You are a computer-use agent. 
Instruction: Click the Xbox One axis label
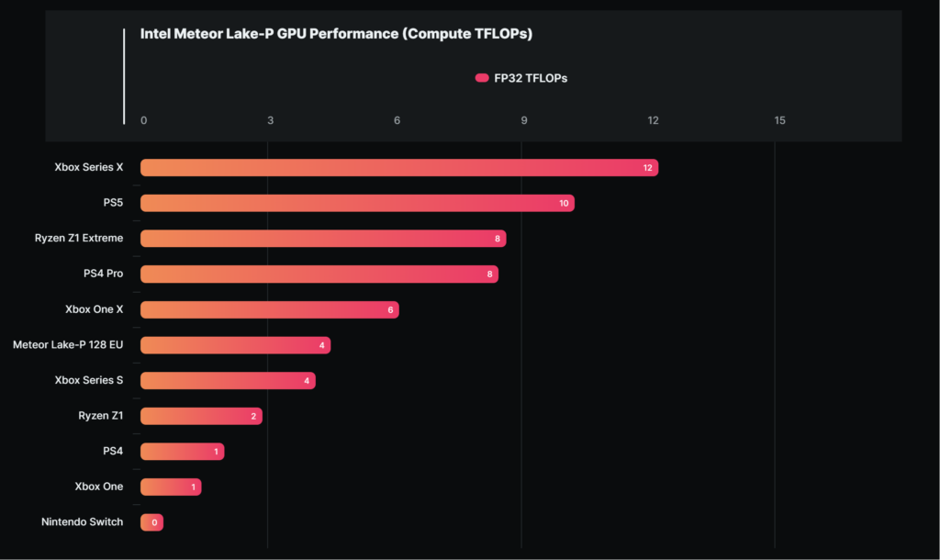(99, 487)
